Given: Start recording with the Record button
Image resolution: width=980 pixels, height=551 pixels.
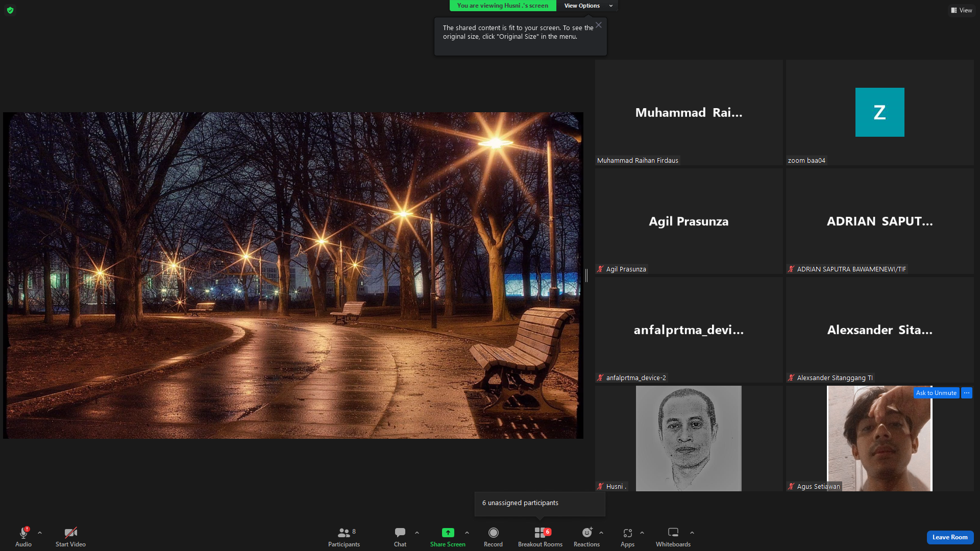Looking at the screenshot, I should pos(493,537).
